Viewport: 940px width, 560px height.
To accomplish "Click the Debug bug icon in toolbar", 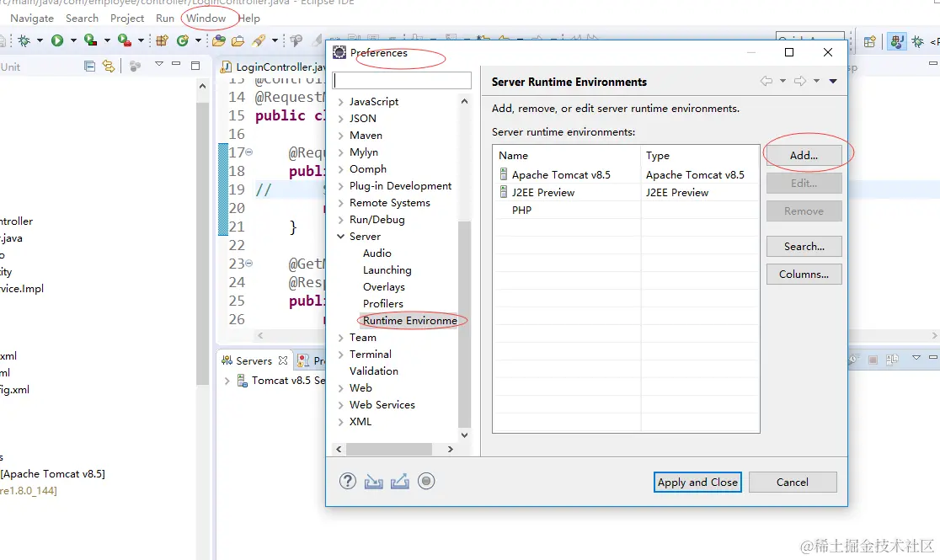I will (x=24, y=40).
